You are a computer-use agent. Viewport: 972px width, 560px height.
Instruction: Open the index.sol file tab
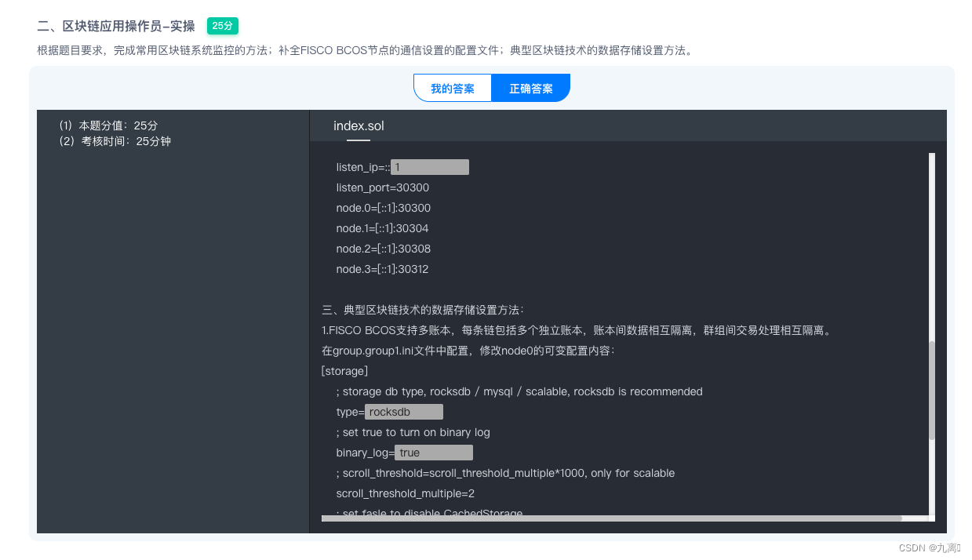(359, 125)
